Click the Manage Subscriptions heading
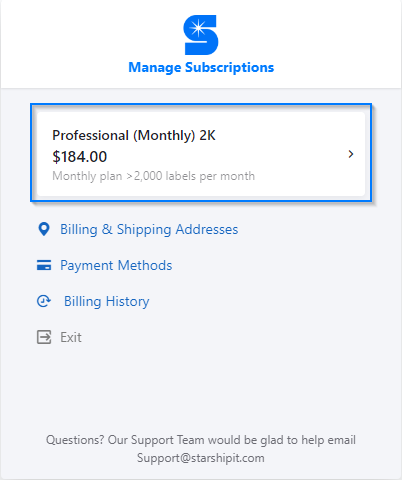The width and height of the screenshot is (402, 480). click(x=201, y=67)
